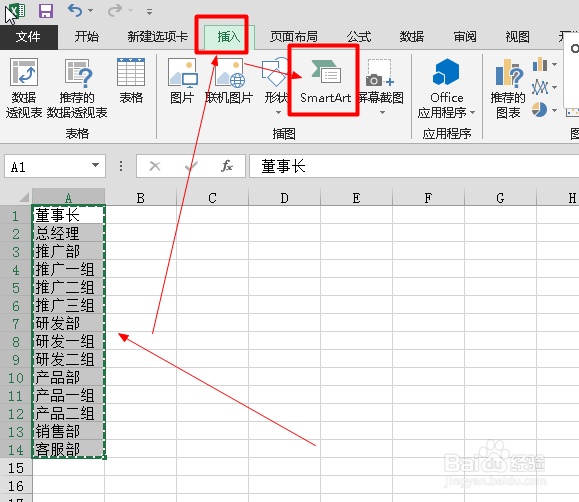
Task: Click the Save icon in quick access toolbar
Action: pyautogui.click(x=46, y=11)
